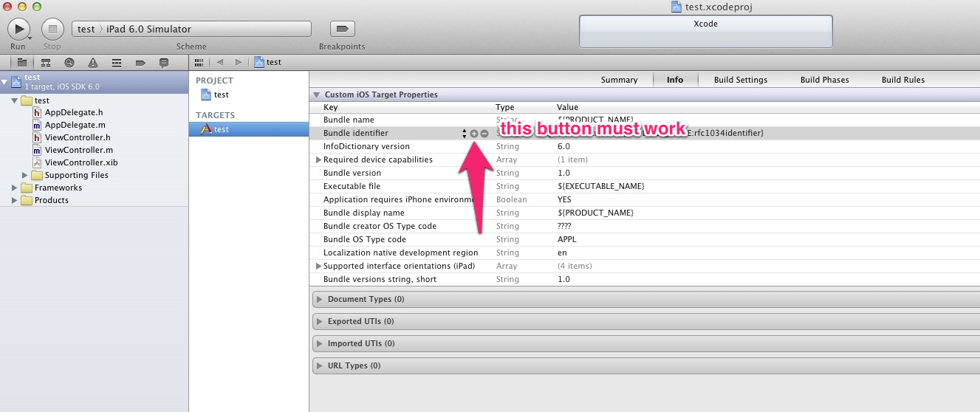This screenshot has width=980, height=412.
Task: Expand the Imported UTIs (0) section
Action: (x=320, y=344)
